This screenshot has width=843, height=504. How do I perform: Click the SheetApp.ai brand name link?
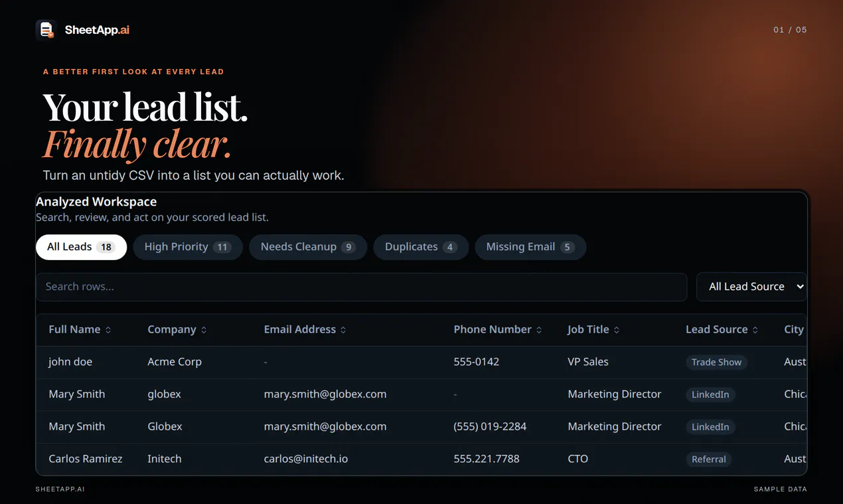tap(97, 30)
